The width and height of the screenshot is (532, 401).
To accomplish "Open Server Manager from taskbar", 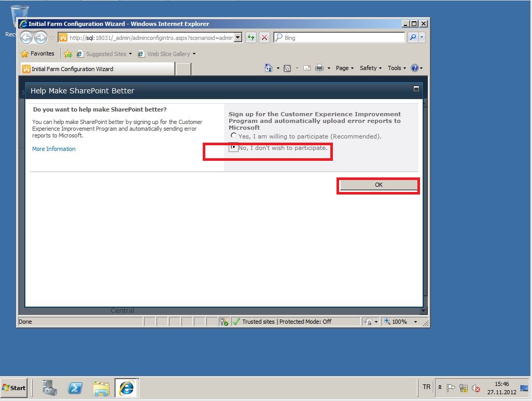I will coord(50,388).
